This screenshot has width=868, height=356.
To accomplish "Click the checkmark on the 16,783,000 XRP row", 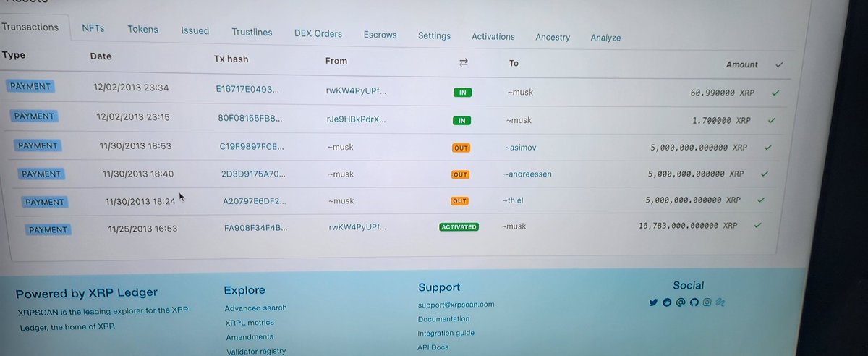I will [757, 225].
